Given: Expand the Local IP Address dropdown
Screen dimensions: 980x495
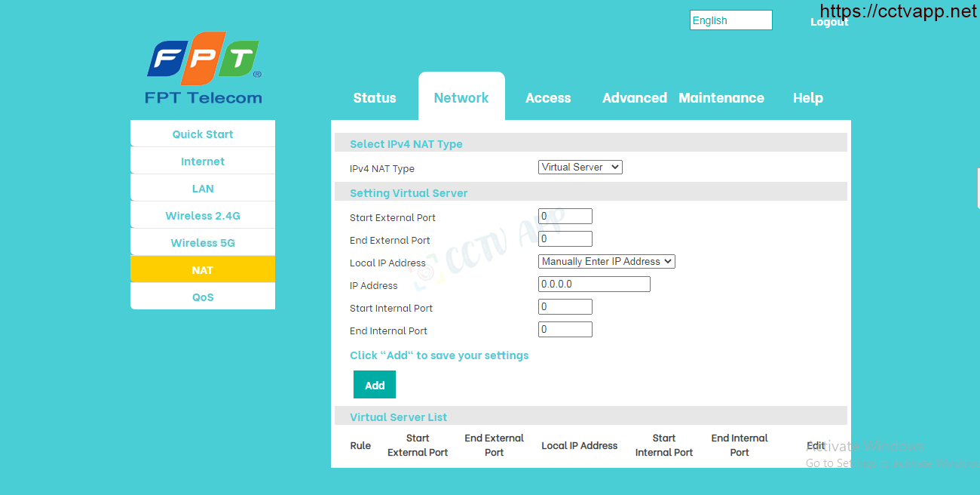Looking at the screenshot, I should [x=606, y=262].
